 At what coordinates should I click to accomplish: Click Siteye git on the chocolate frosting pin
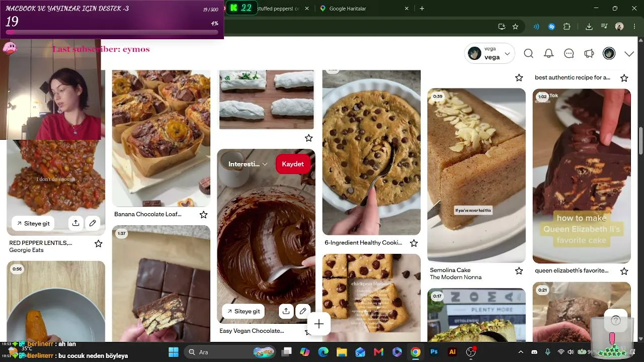(x=244, y=311)
